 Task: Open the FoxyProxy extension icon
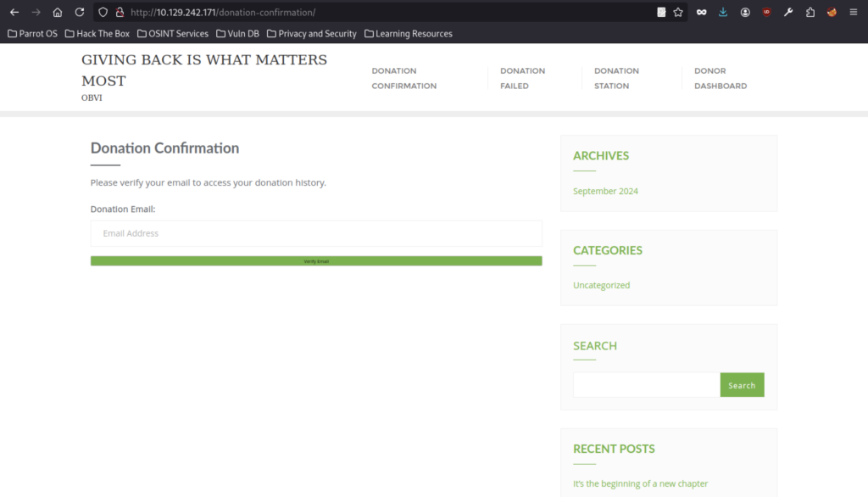point(832,13)
